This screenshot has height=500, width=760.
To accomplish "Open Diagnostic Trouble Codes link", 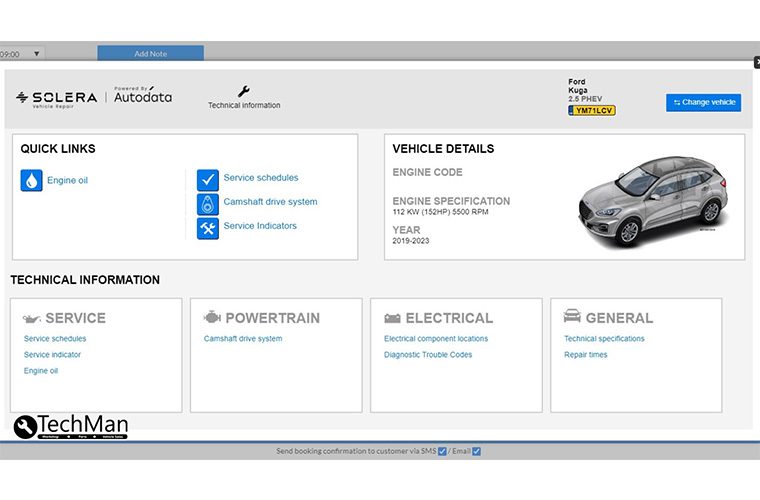I will pos(428,355).
